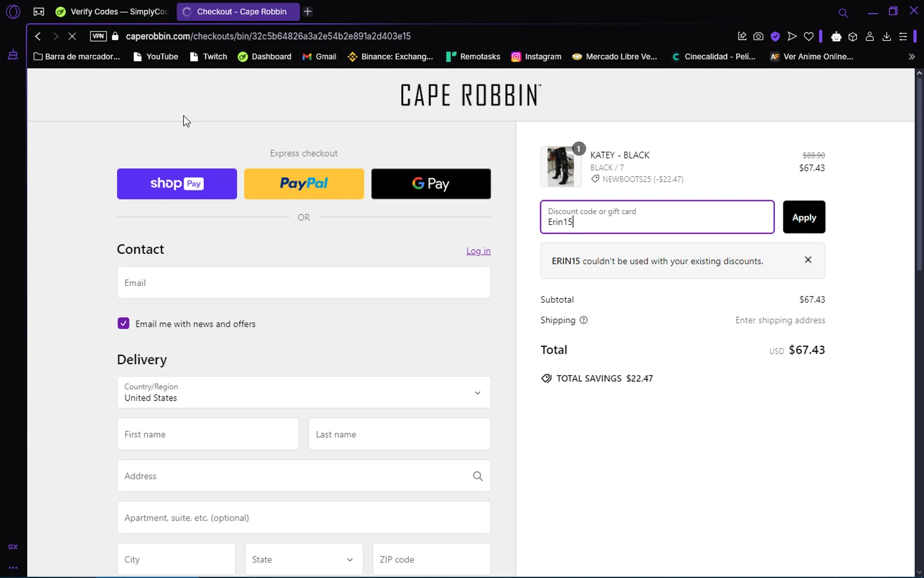Bookmark page with the heart icon
Viewport: 924px width, 578px height.
click(x=809, y=36)
